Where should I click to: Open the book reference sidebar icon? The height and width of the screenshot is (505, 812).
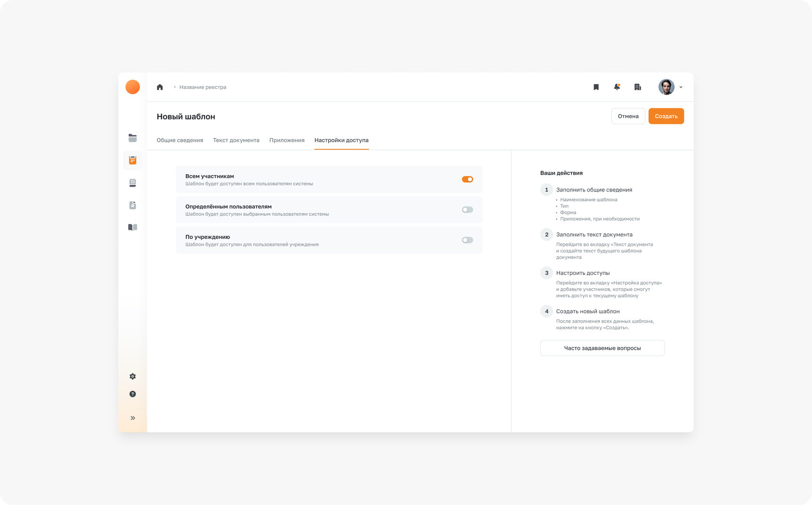132,227
